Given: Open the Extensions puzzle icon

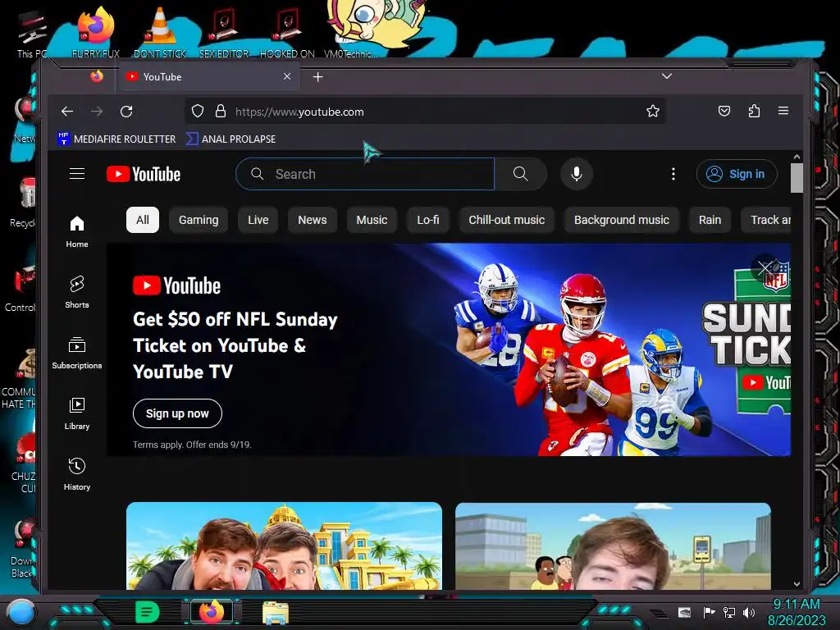Looking at the screenshot, I should 754,111.
